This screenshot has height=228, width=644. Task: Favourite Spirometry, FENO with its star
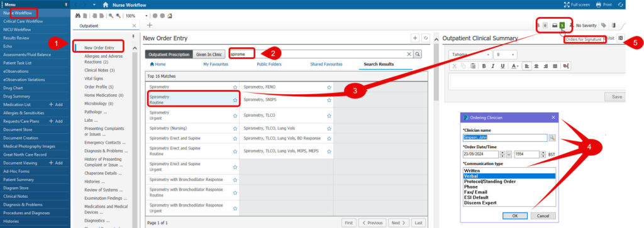pyautogui.click(x=329, y=87)
